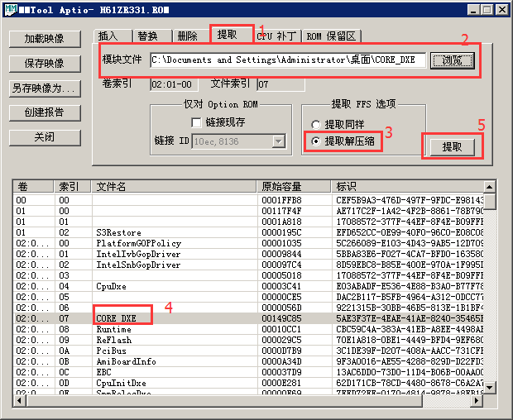Click the horizontal scroll right arrow
The height and width of the screenshot is (420, 513).
pyautogui.click(x=477, y=400)
